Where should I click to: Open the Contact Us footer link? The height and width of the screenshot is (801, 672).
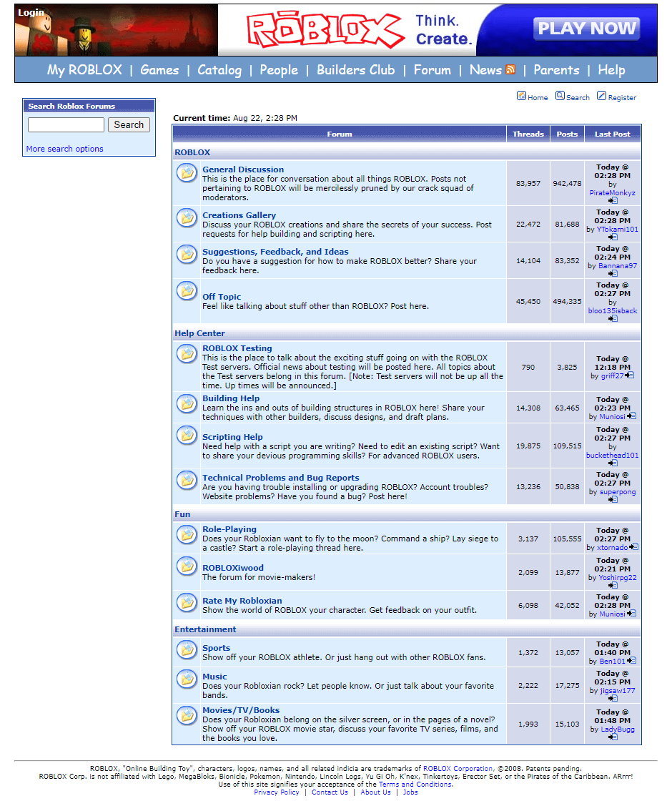[x=330, y=792]
